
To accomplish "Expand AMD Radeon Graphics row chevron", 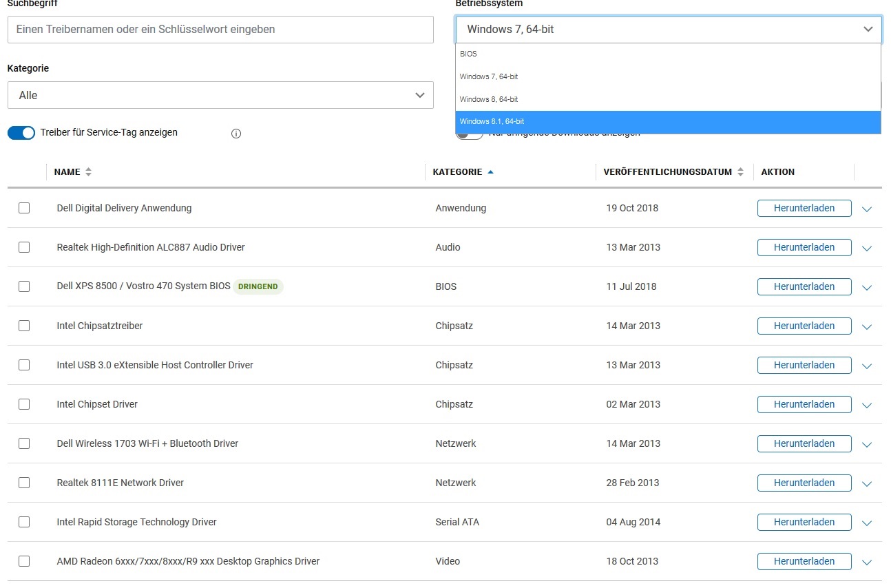I will tap(867, 563).
